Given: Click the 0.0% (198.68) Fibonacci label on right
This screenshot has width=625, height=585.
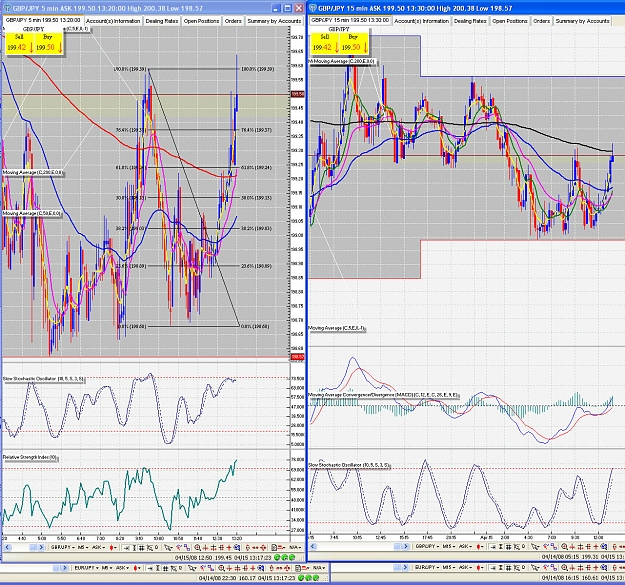Looking at the screenshot, I should pos(255,326).
